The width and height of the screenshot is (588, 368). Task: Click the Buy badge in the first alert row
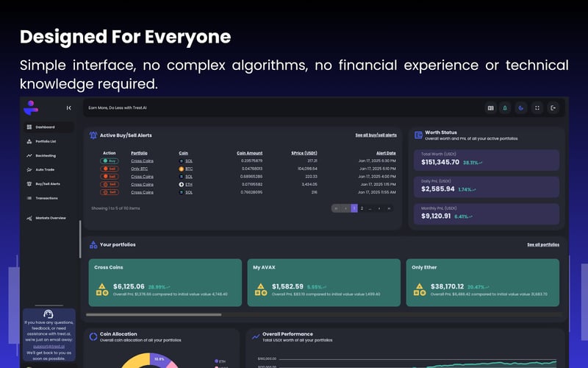(109, 161)
